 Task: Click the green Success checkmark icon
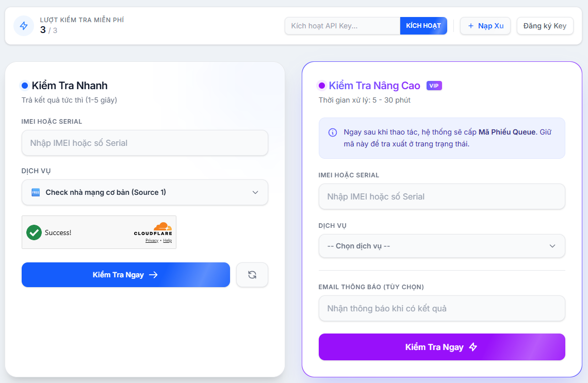[x=34, y=232]
